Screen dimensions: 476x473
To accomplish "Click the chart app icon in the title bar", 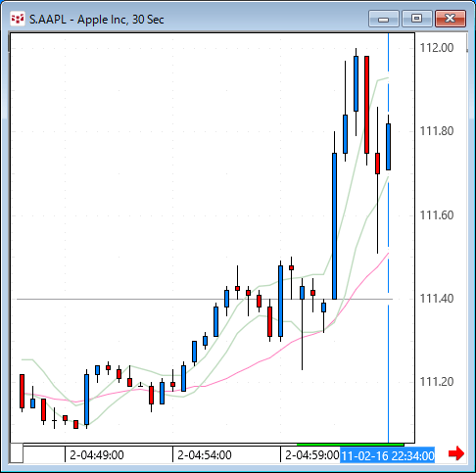I will (18, 19).
